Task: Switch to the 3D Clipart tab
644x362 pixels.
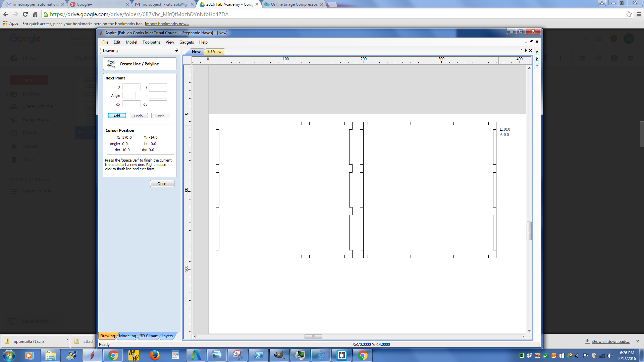Action: pyautogui.click(x=149, y=336)
